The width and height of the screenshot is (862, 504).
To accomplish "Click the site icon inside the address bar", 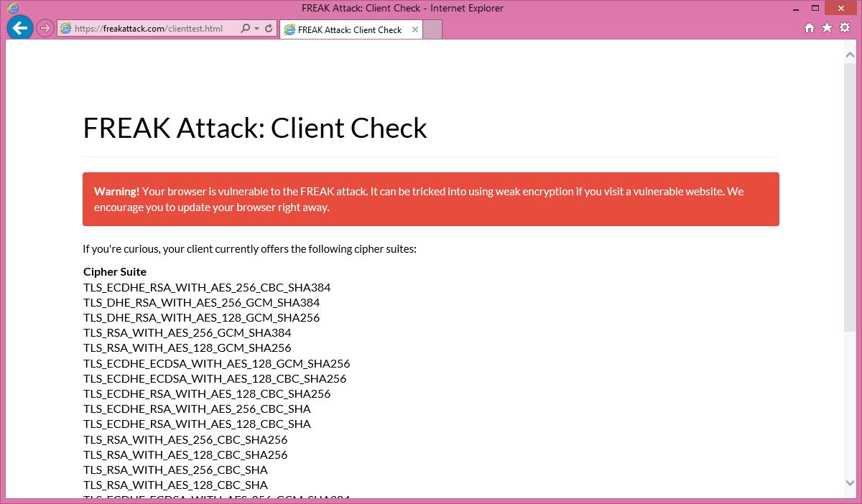I will 65,28.
